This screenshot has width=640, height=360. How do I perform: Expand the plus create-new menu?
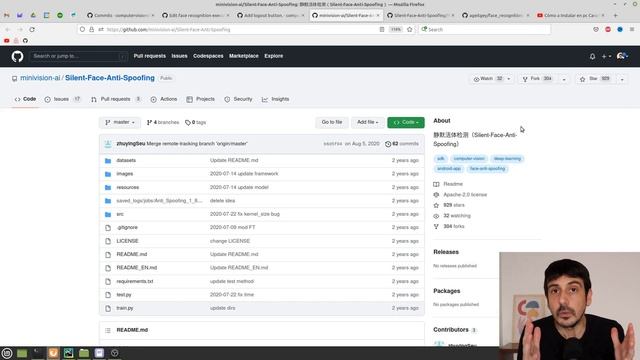(x=606, y=56)
